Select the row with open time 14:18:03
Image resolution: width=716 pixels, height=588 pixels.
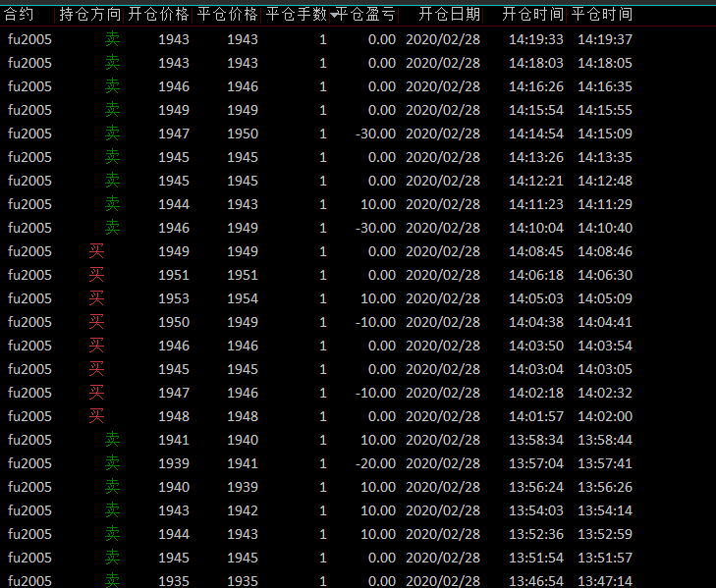click(x=319, y=63)
